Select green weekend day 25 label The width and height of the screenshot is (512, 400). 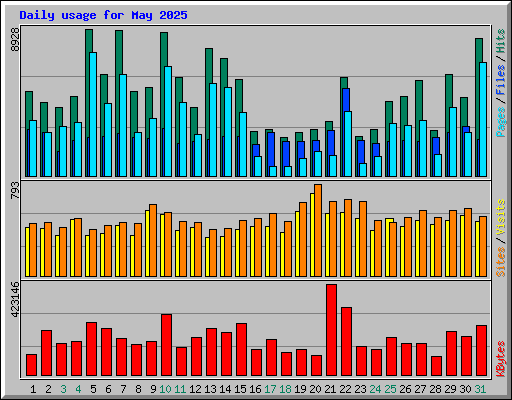(390, 389)
